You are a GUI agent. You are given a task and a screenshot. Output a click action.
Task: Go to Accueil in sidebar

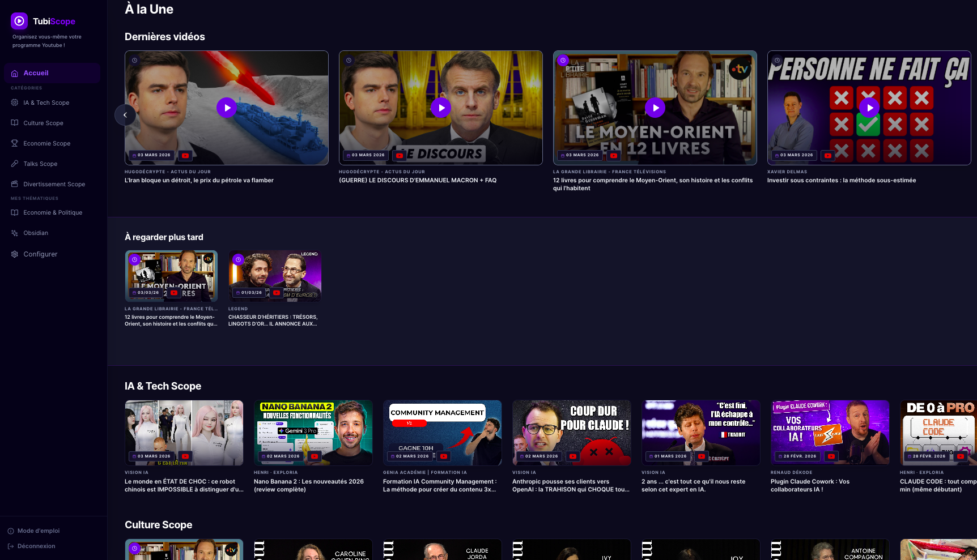point(36,73)
